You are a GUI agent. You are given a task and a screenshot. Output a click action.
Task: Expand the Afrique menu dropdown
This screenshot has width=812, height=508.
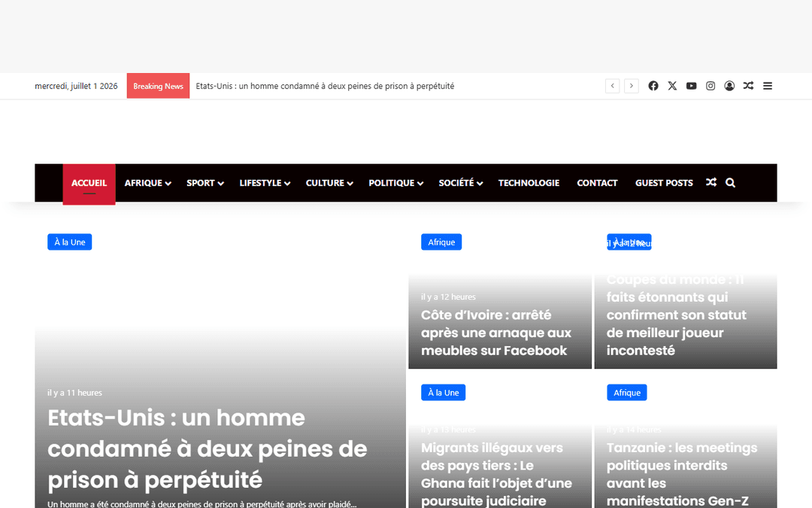tap(147, 183)
